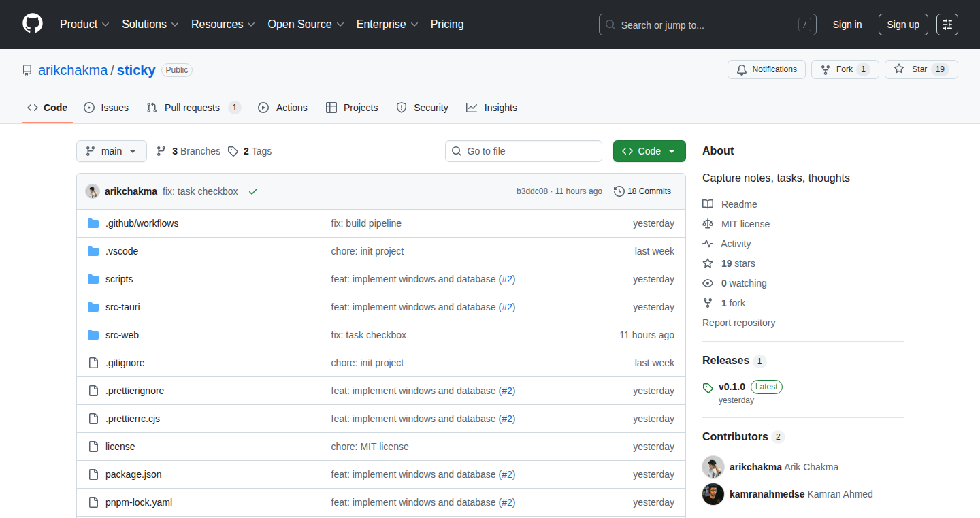Expand the Solutions menu
980x518 pixels.
150,25
